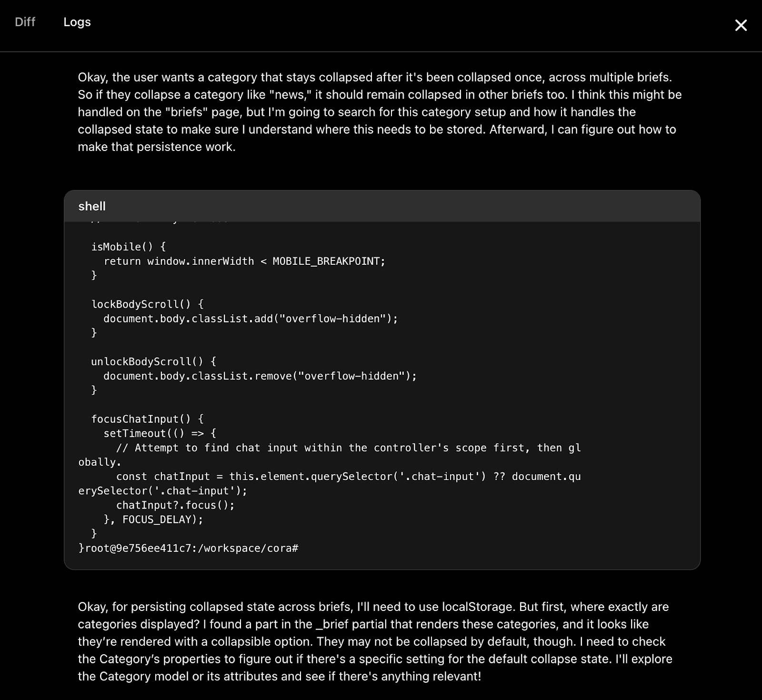
Task: Click the classList.remove overflow-hidden line
Action: pyautogui.click(x=260, y=376)
